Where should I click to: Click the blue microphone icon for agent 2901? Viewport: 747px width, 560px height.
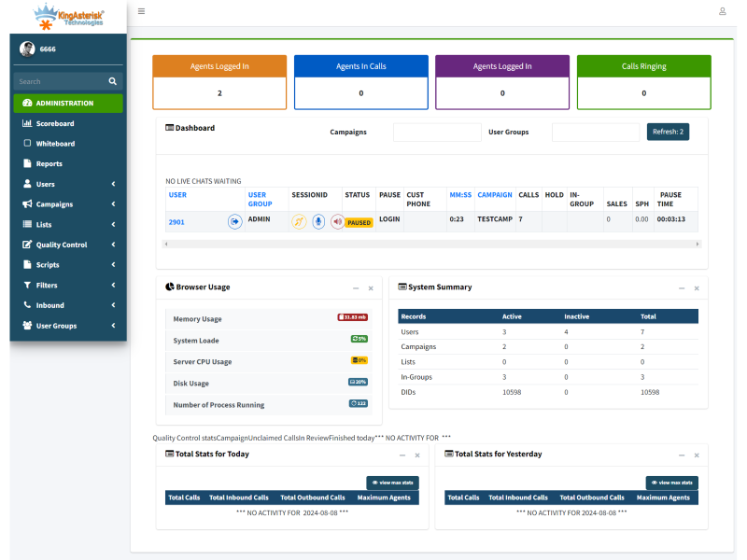[318, 222]
